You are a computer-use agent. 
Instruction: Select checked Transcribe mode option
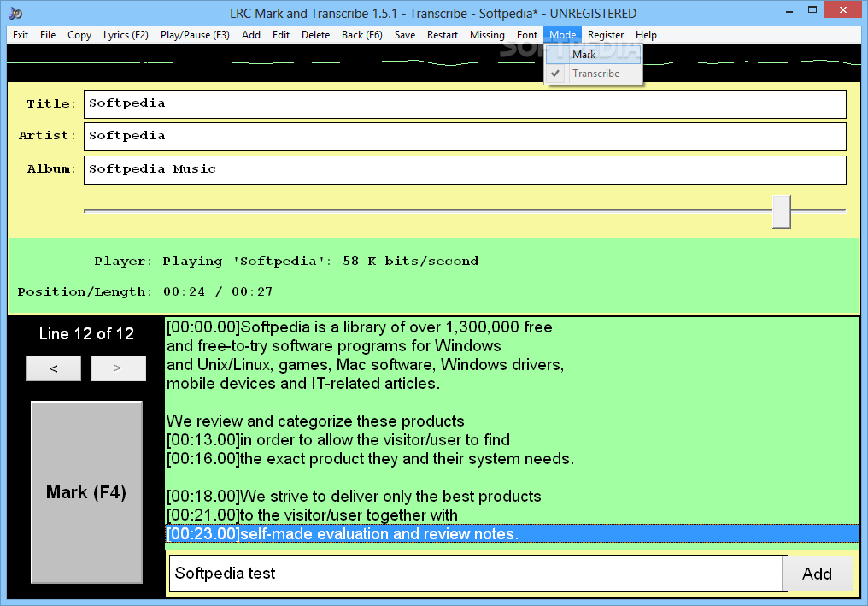pos(594,74)
